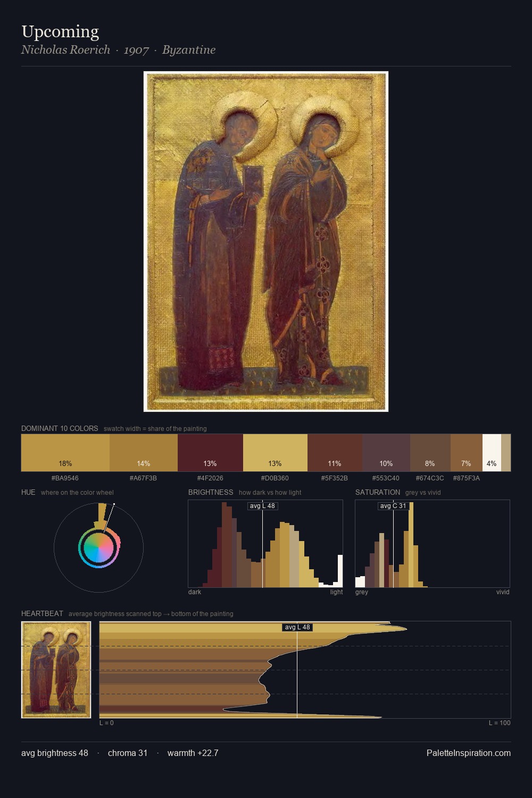Click the main painting of two haloed saints
The width and height of the screenshot is (532, 798).
click(266, 242)
